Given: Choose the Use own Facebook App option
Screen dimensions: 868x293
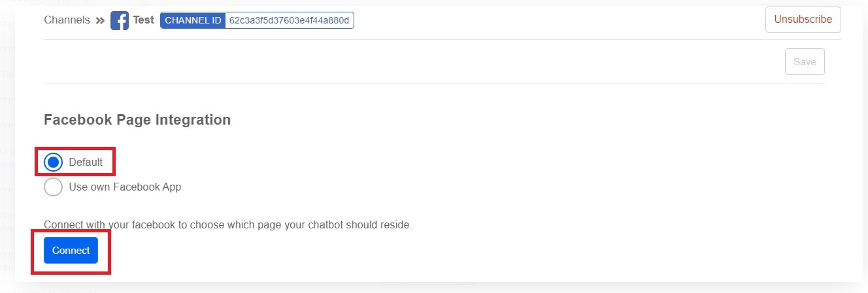Looking at the screenshot, I should (54, 187).
